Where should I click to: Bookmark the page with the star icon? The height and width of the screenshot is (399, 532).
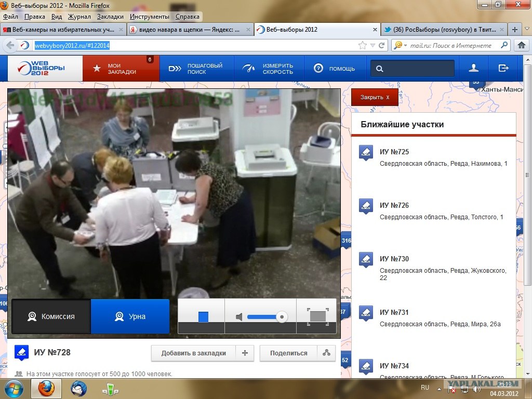click(363, 46)
